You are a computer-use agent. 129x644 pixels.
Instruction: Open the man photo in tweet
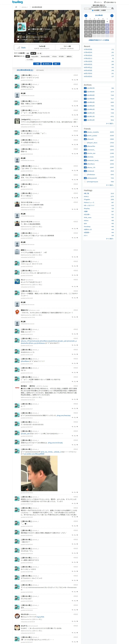[39, 473]
